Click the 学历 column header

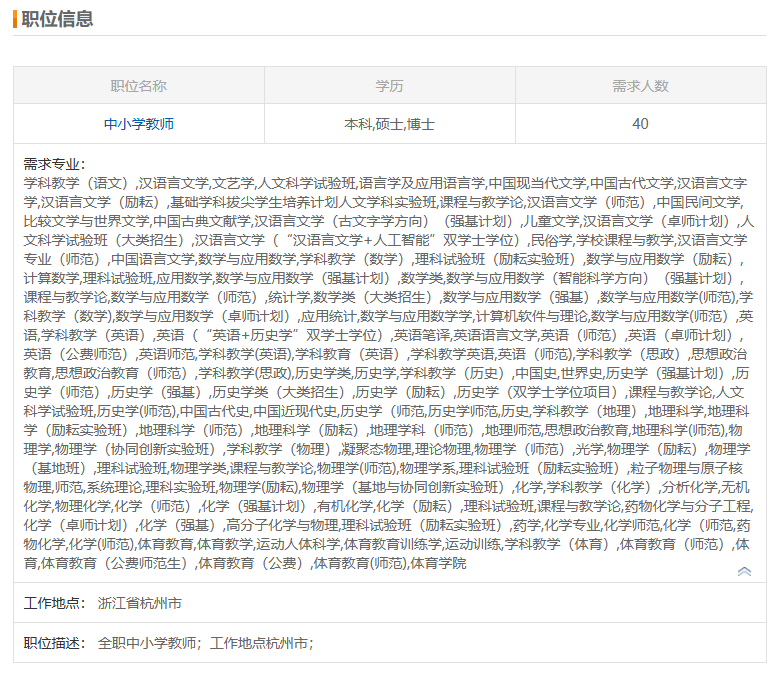coord(389,86)
